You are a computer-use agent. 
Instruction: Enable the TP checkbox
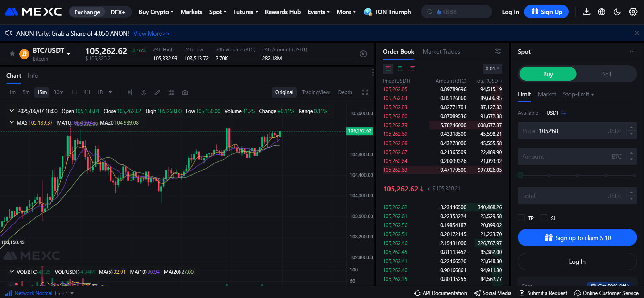pos(521,218)
